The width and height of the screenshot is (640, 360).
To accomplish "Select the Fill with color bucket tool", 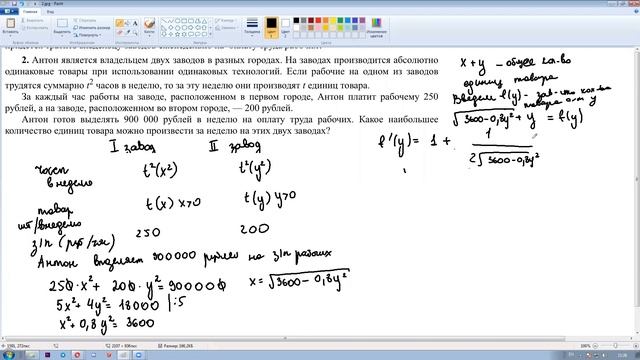I will coord(127,23).
